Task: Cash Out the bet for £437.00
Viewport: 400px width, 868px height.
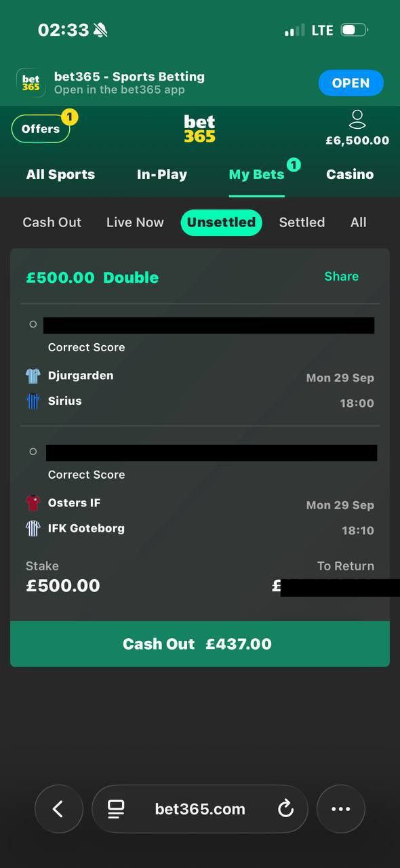Action: 200,644
